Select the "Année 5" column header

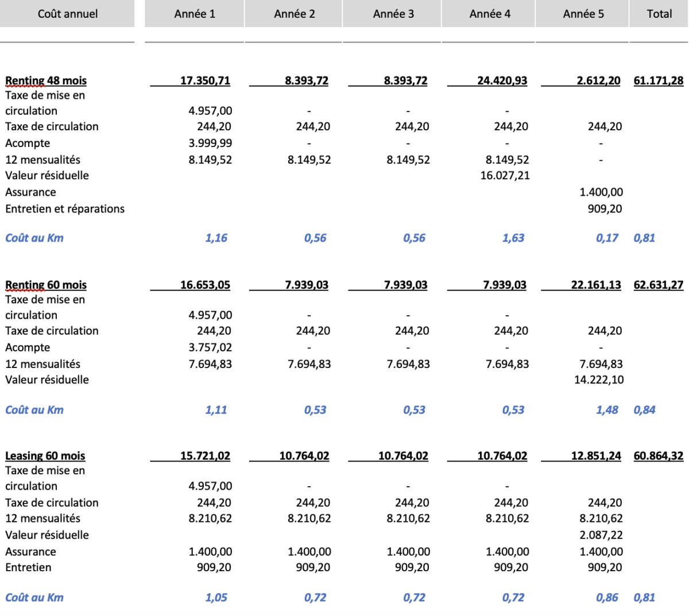(583, 14)
